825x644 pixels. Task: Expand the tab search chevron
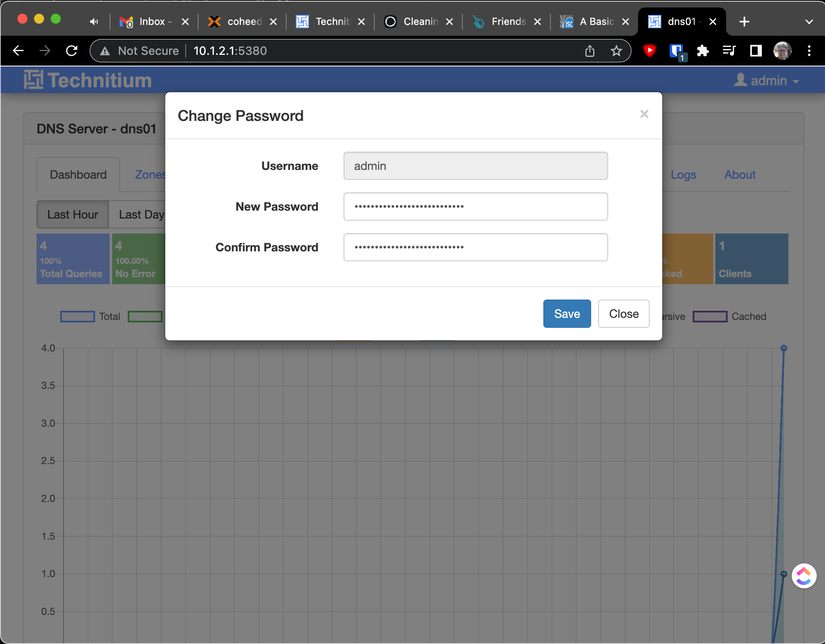tap(809, 22)
